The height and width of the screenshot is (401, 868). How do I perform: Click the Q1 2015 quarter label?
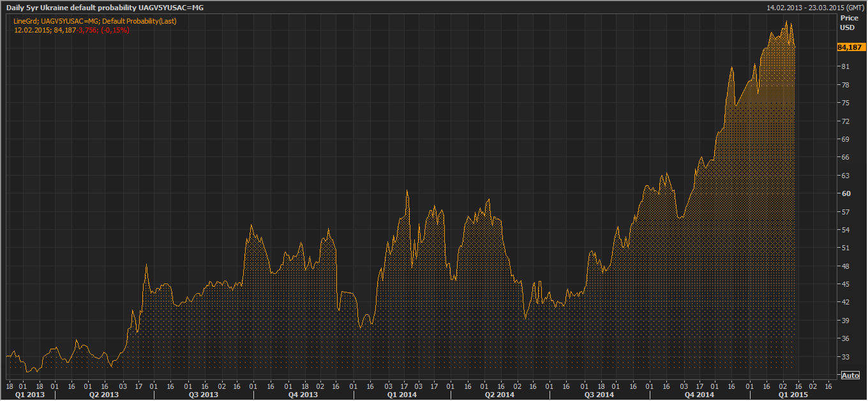[x=793, y=395]
